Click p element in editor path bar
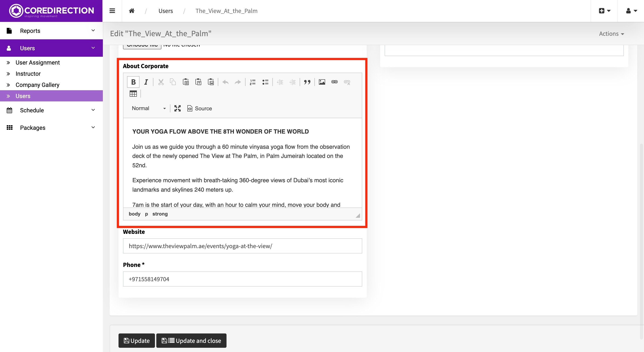644x352 pixels. pos(146,214)
